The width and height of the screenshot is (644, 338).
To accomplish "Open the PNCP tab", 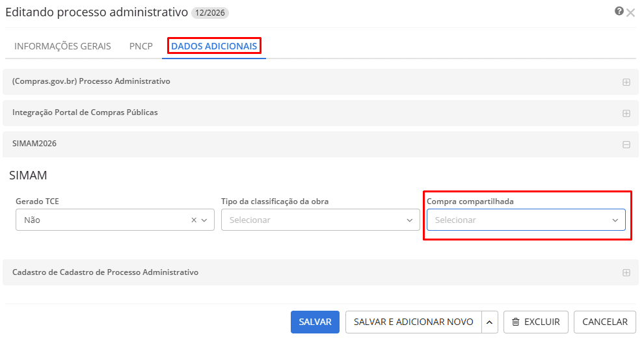I will click(141, 46).
